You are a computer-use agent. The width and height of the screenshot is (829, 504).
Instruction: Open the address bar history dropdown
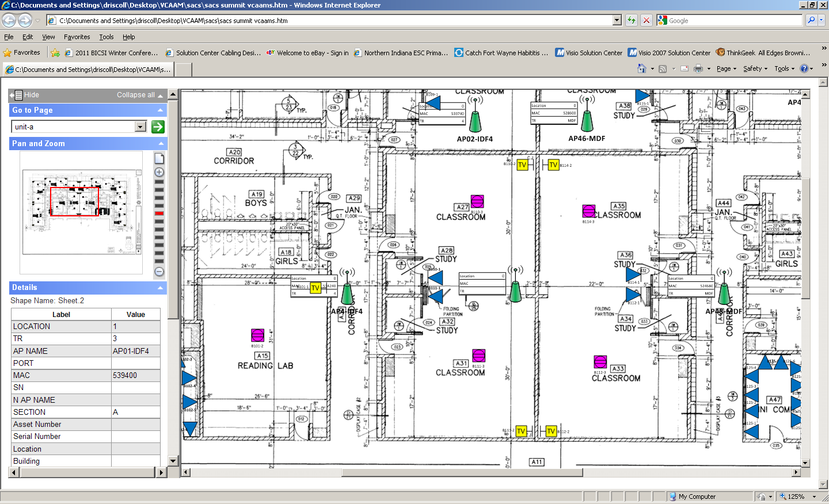click(x=617, y=20)
